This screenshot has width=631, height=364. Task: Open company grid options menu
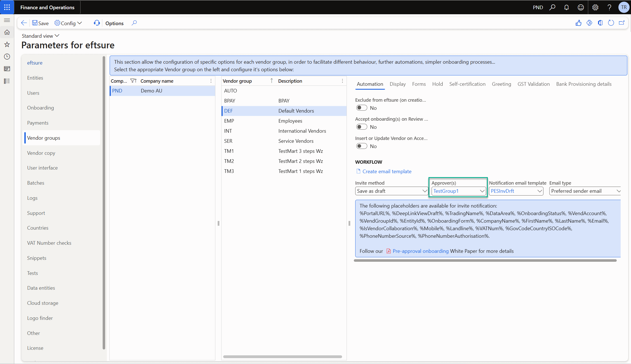click(x=211, y=81)
